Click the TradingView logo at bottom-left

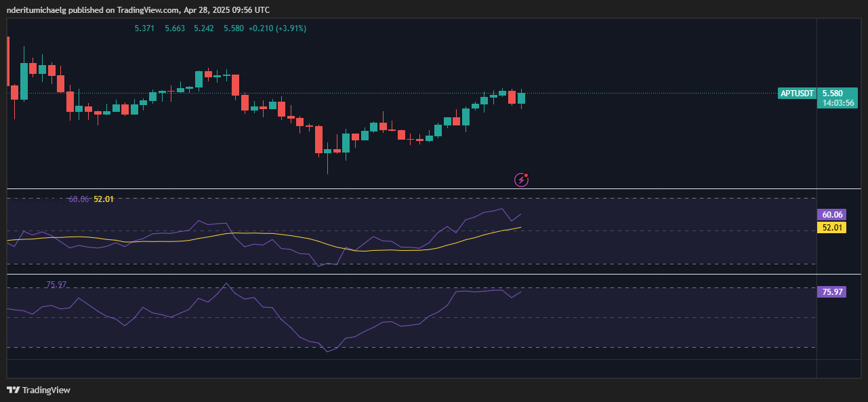pos(39,390)
